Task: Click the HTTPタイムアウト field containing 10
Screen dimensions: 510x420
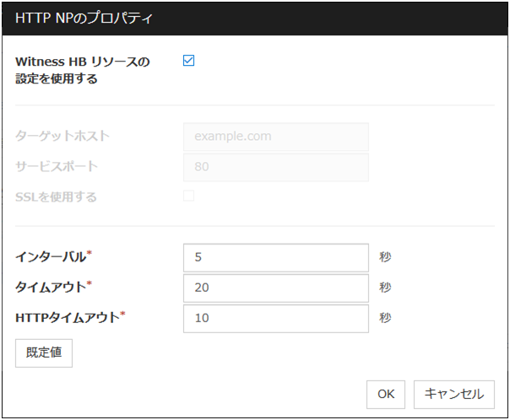Action: tap(275, 318)
